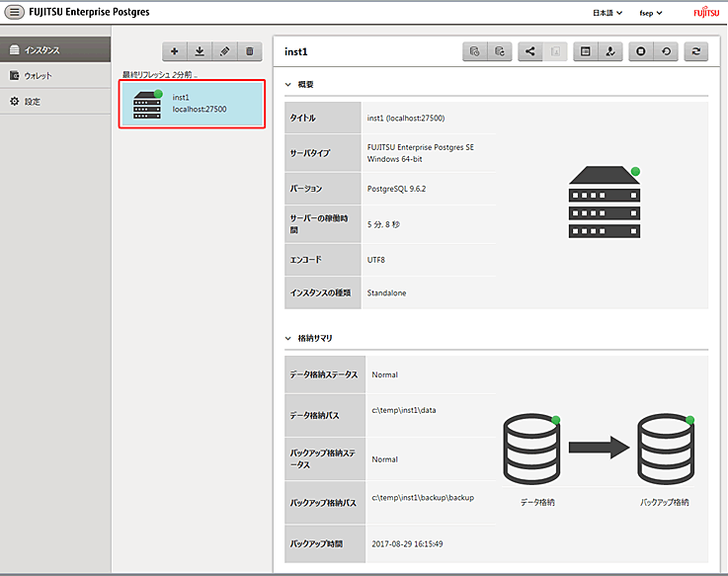Click the restore database-with-arrow icon
The height and width of the screenshot is (576, 728).
pos(500,51)
